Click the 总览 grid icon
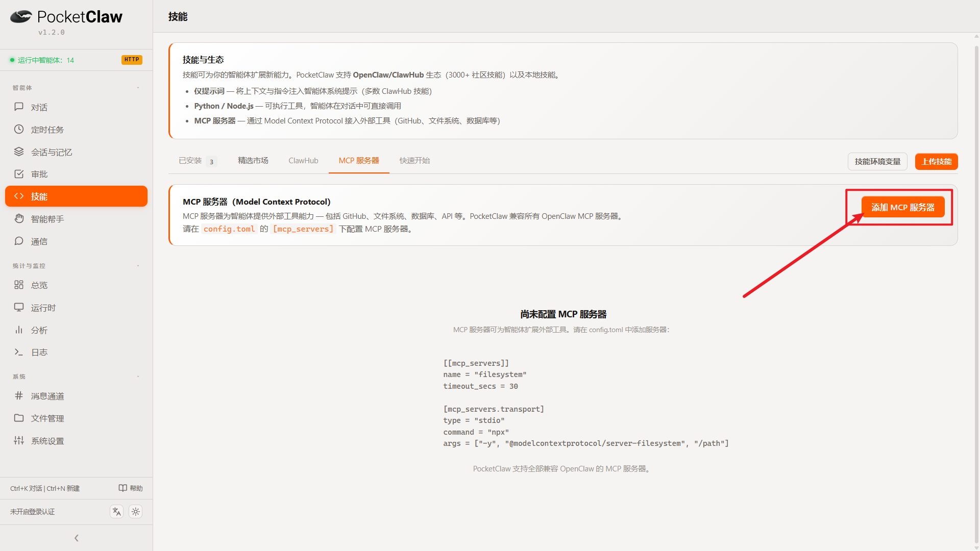The image size is (980, 551). tap(19, 285)
